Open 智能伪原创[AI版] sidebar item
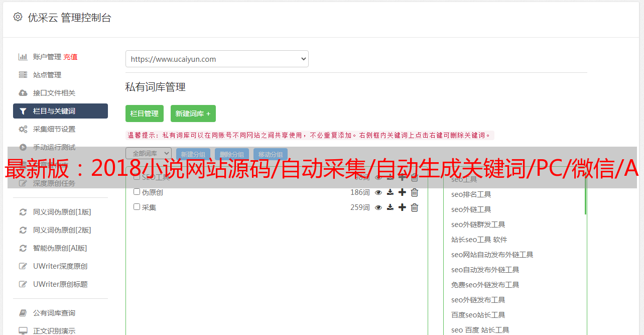This screenshot has height=335, width=644. tap(60, 248)
